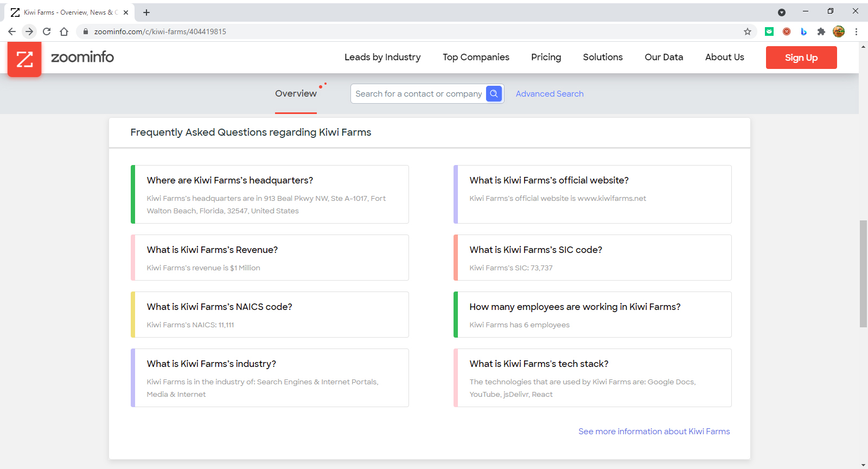Open the blue Bing extension icon
This screenshot has height=469, width=868.
(804, 31)
